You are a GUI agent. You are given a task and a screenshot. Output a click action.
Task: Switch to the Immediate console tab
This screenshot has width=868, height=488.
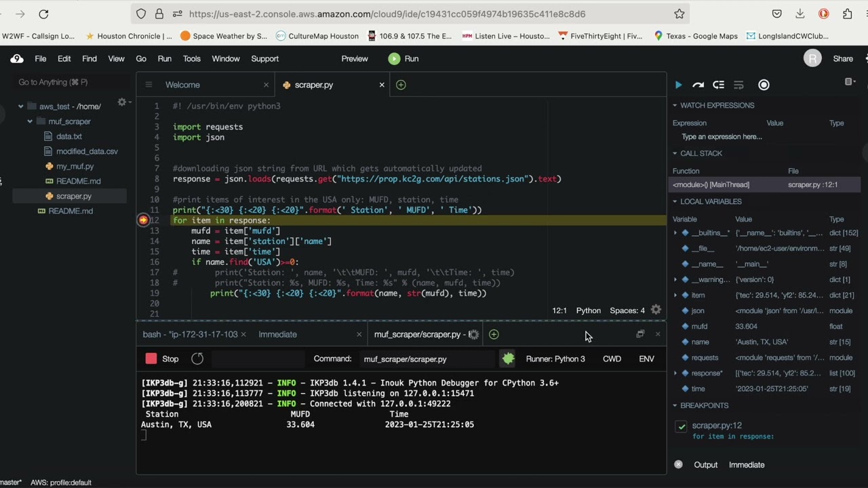[x=277, y=334]
